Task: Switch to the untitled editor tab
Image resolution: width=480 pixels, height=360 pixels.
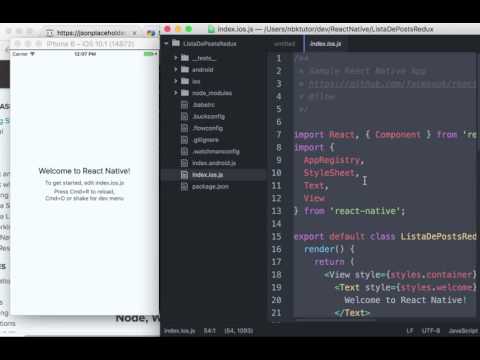Action: click(284, 44)
